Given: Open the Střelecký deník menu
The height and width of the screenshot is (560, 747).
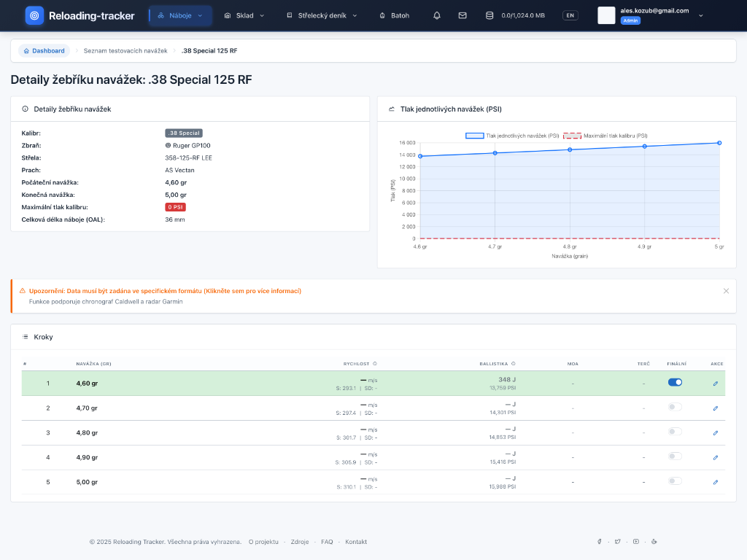Looking at the screenshot, I should (x=322, y=15).
